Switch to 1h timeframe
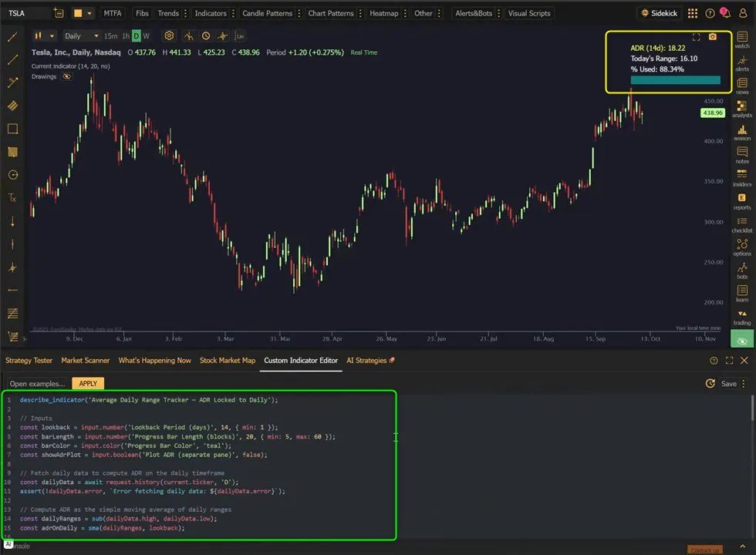This screenshot has width=756, height=555. pyautogui.click(x=126, y=36)
